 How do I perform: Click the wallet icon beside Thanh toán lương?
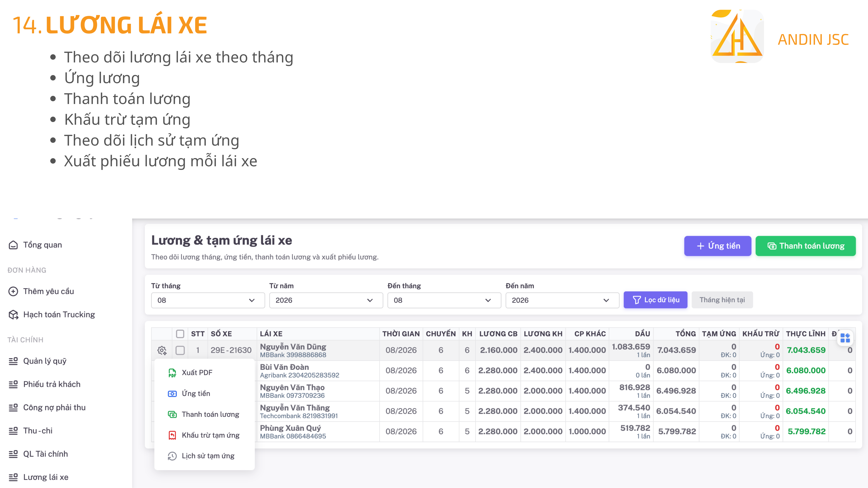(172, 414)
